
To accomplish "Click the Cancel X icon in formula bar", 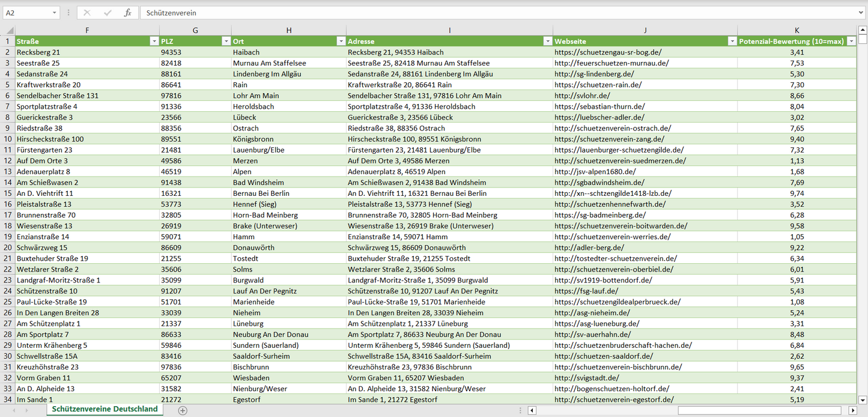I will [x=87, y=13].
